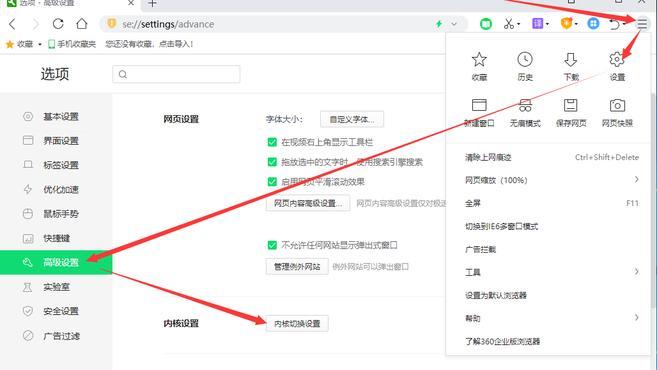The width and height of the screenshot is (657, 370).
Task: Click the lightning speed mode icon
Action: [x=439, y=24]
